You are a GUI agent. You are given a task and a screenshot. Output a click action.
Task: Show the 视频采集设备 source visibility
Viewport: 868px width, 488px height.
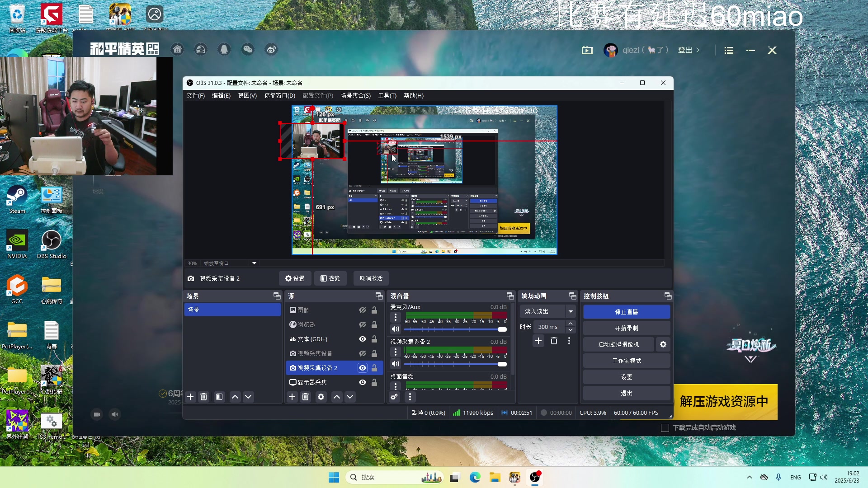pyautogui.click(x=363, y=353)
